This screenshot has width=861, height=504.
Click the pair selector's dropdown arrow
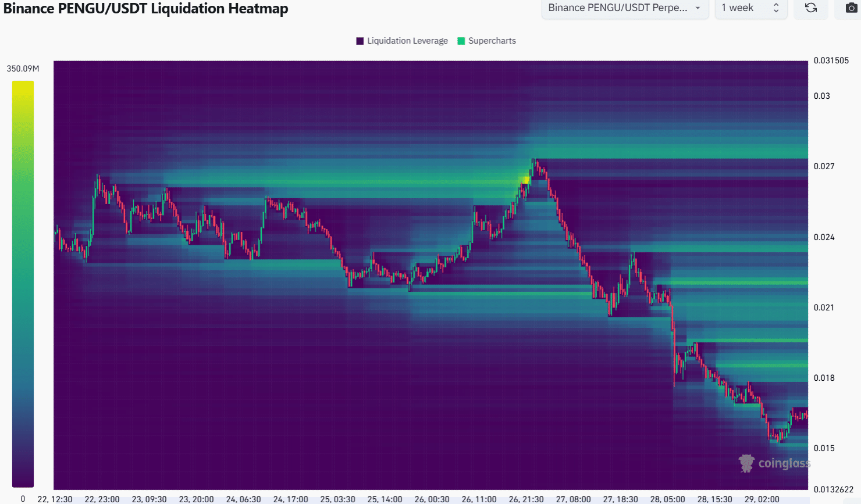[698, 8]
